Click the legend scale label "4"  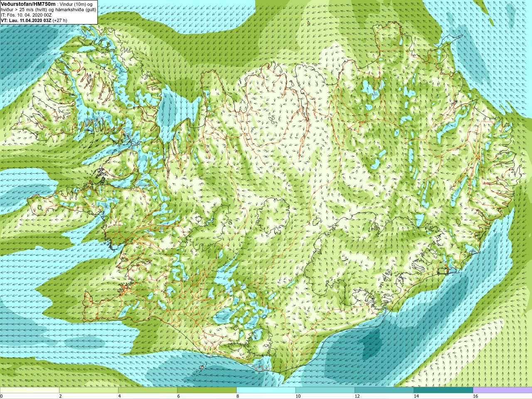[119, 397]
